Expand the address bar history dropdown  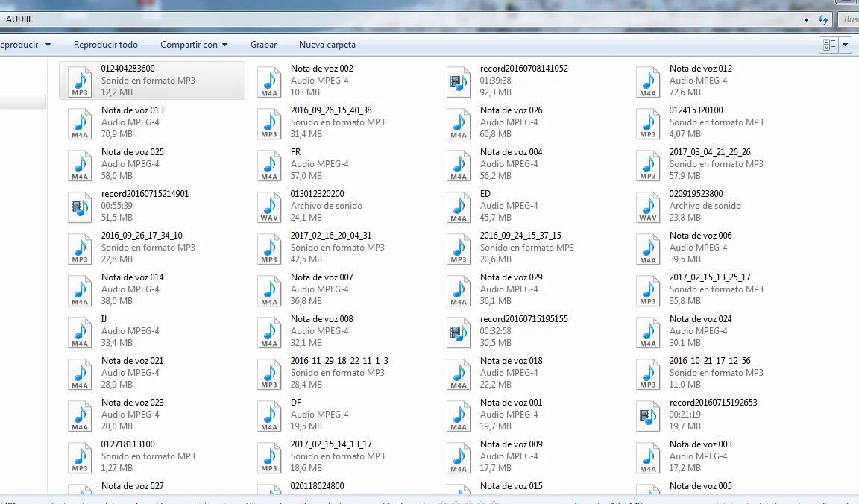coord(808,20)
